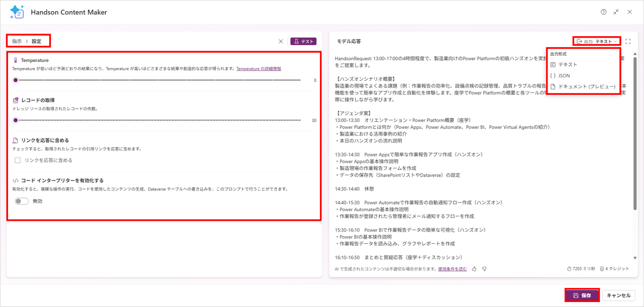This screenshot has width=644, height=307.
Task: Click the キャンセル button
Action: (618, 295)
